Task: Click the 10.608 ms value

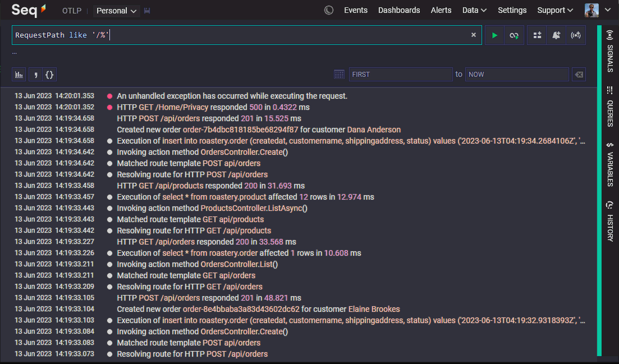Action: (336, 253)
